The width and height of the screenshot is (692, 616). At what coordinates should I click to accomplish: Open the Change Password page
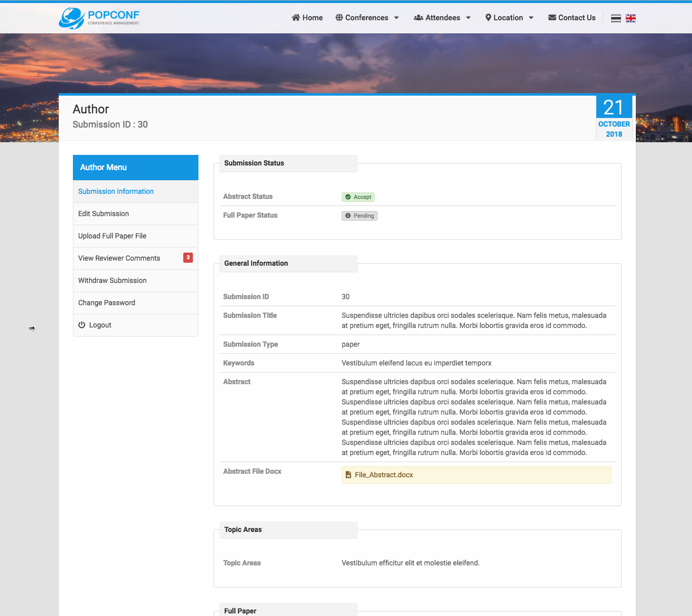click(107, 303)
